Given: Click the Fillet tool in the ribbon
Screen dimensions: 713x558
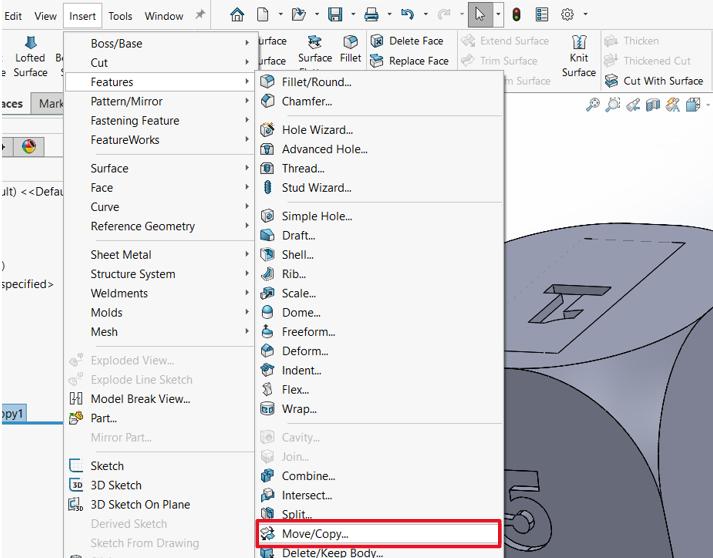Looking at the screenshot, I should point(350,49).
